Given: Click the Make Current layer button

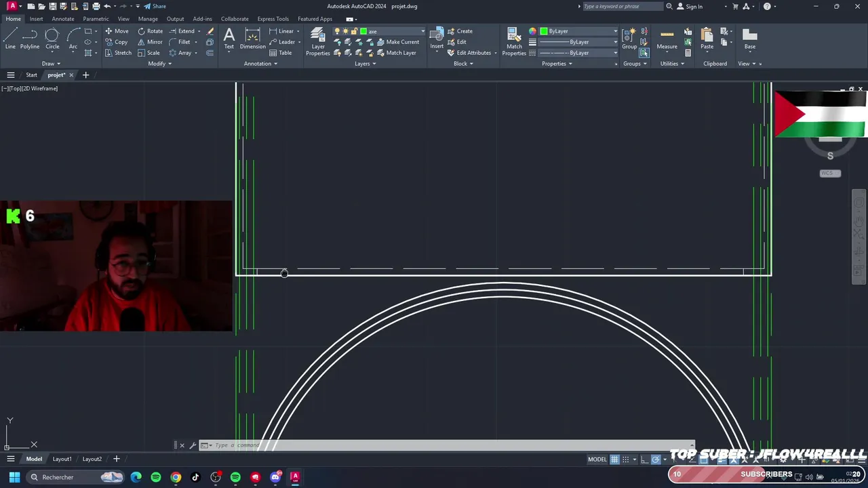Looking at the screenshot, I should (398, 42).
